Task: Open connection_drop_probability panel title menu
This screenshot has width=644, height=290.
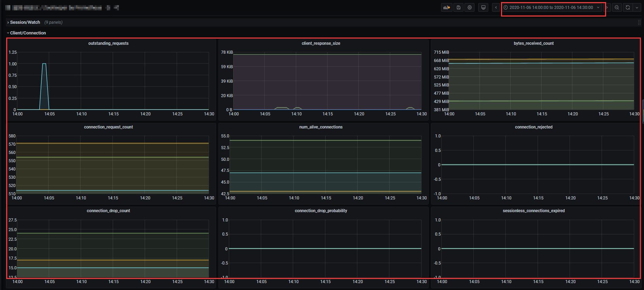Action: [x=321, y=211]
